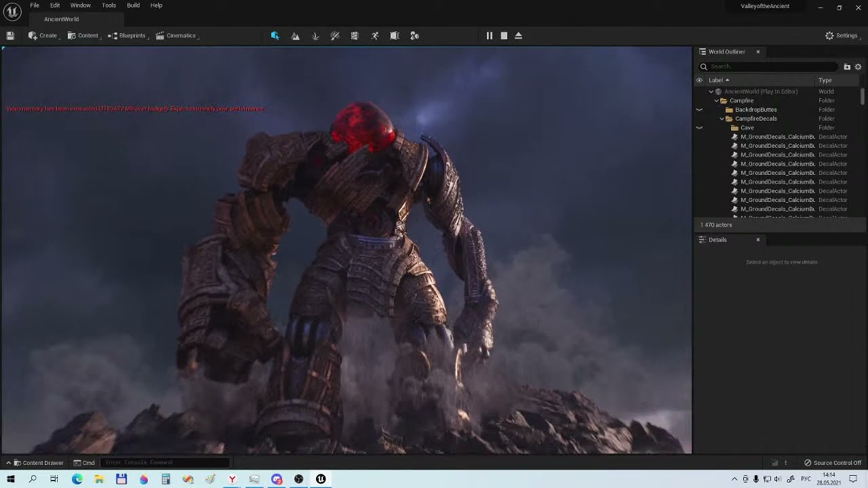Click the Details panel sliders icon
868x488 pixels.
pos(703,240)
